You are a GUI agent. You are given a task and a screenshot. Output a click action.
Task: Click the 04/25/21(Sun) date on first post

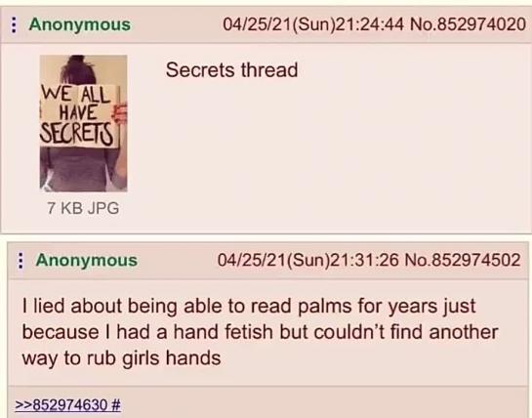[x=278, y=24]
